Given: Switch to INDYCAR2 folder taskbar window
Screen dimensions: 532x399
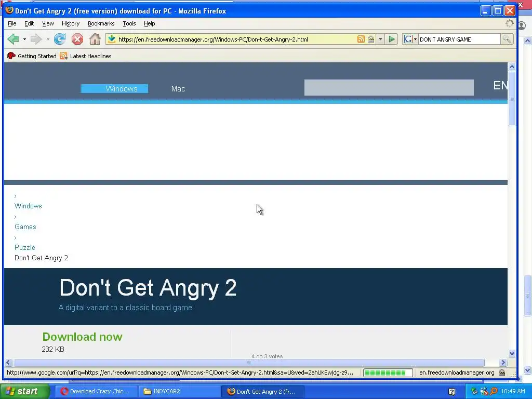Looking at the screenshot, I should [179, 391].
